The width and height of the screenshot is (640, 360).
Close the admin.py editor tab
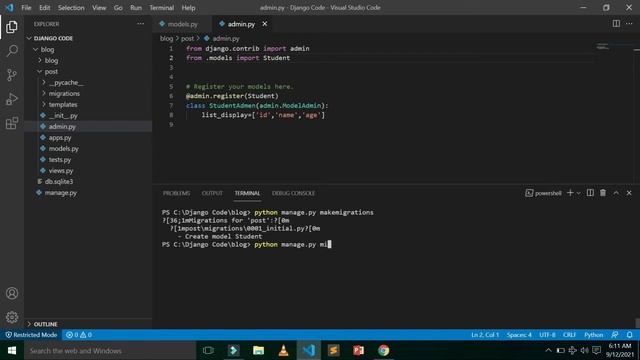[264, 24]
